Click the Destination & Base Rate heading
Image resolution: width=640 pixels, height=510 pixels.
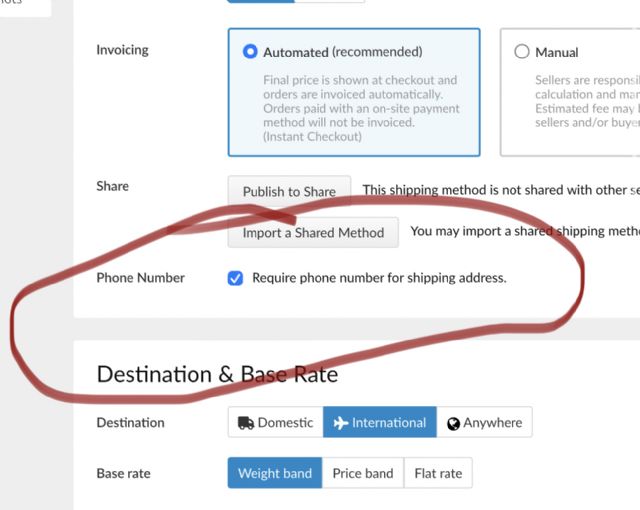(217, 375)
